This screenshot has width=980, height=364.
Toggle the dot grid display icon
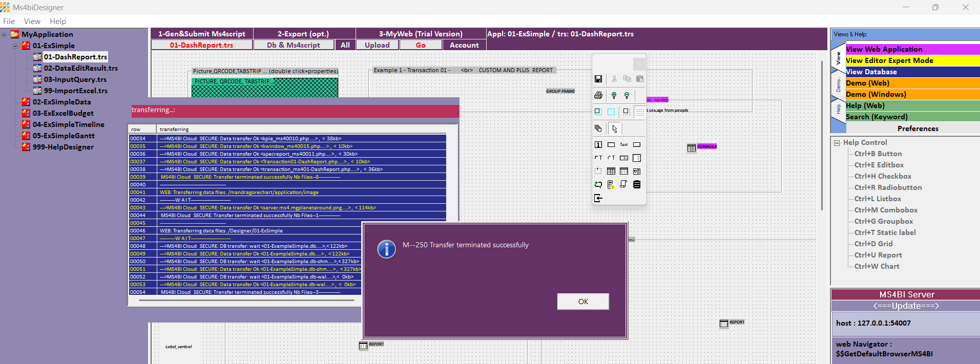click(x=640, y=112)
